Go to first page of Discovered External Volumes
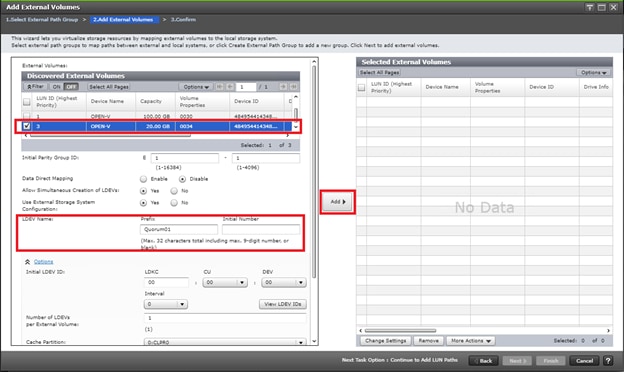This screenshot has height=372, width=624. click(x=219, y=87)
